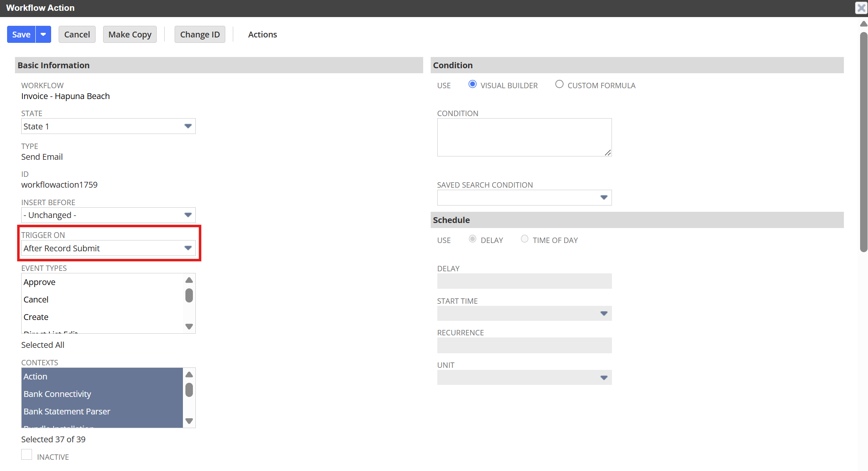
Task: Click the Condition textarea resize handle
Action: (x=608, y=153)
